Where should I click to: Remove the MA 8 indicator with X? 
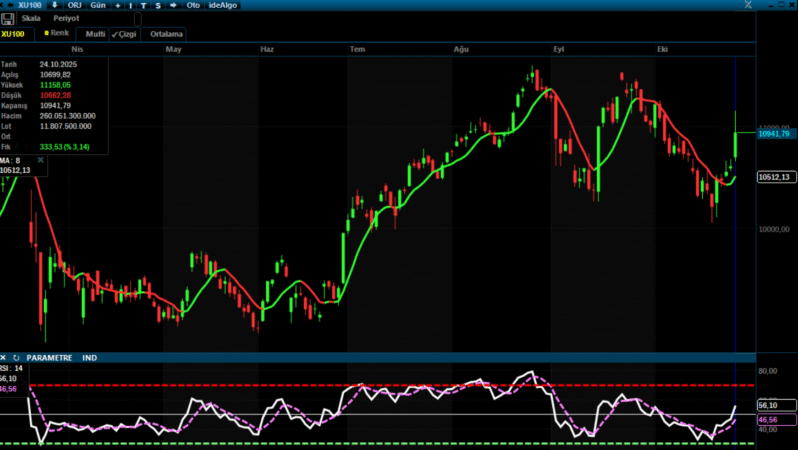41,159
